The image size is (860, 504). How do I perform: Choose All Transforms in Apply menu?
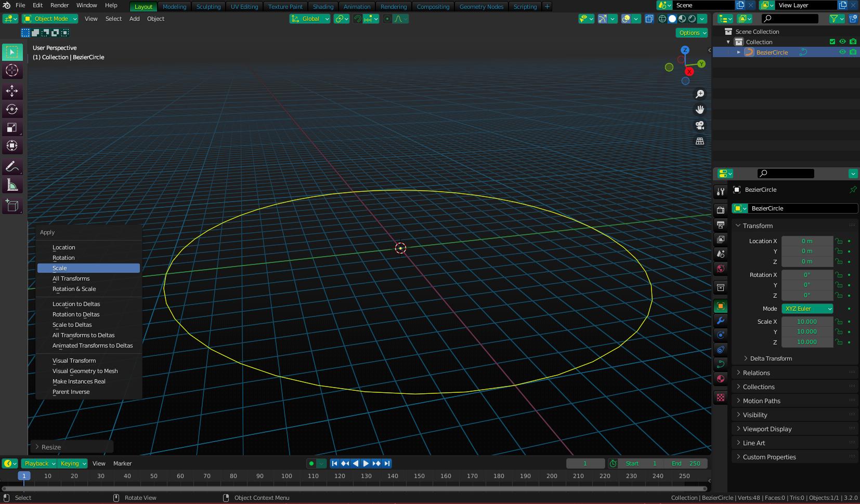pyautogui.click(x=88, y=278)
